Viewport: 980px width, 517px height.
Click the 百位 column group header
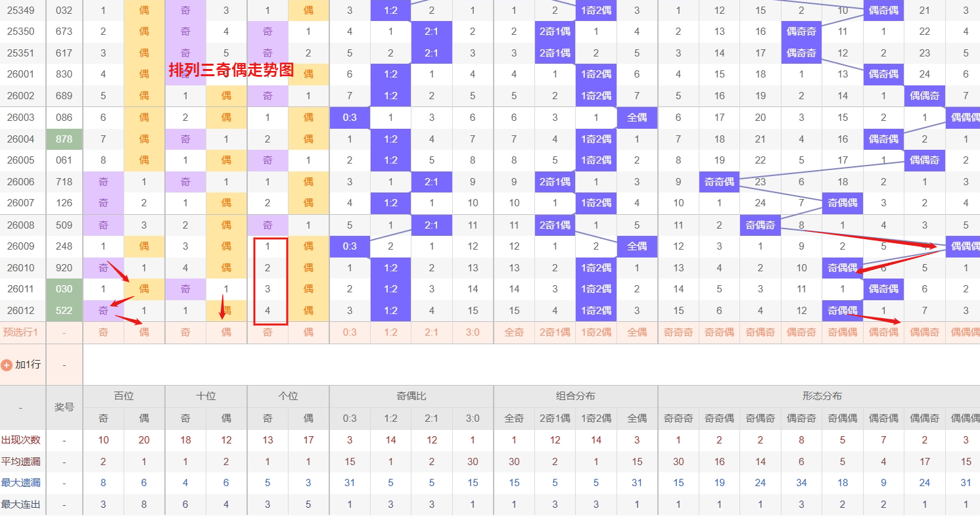(124, 396)
